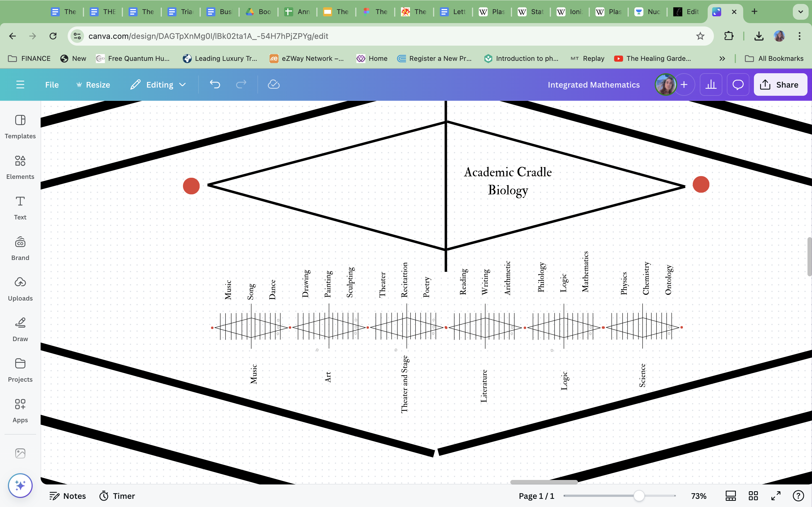Click the undo arrow
This screenshot has height=507, width=812.
[215, 84]
